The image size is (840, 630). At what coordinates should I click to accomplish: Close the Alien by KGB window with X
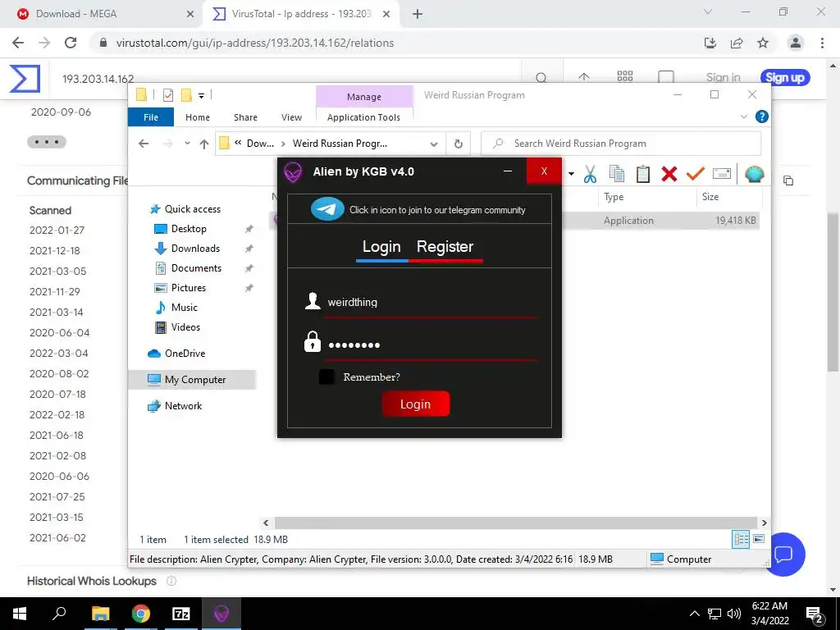tap(544, 171)
